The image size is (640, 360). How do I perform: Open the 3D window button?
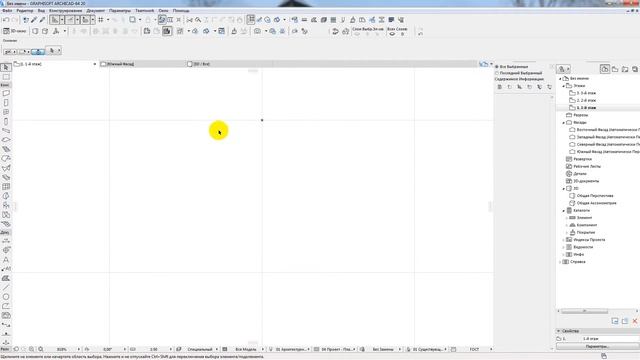click(x=15, y=31)
